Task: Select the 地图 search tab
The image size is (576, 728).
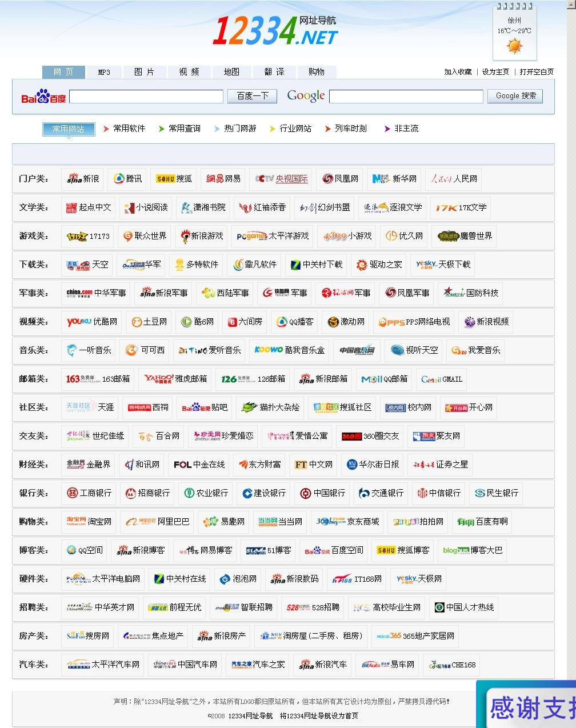Action: click(231, 72)
